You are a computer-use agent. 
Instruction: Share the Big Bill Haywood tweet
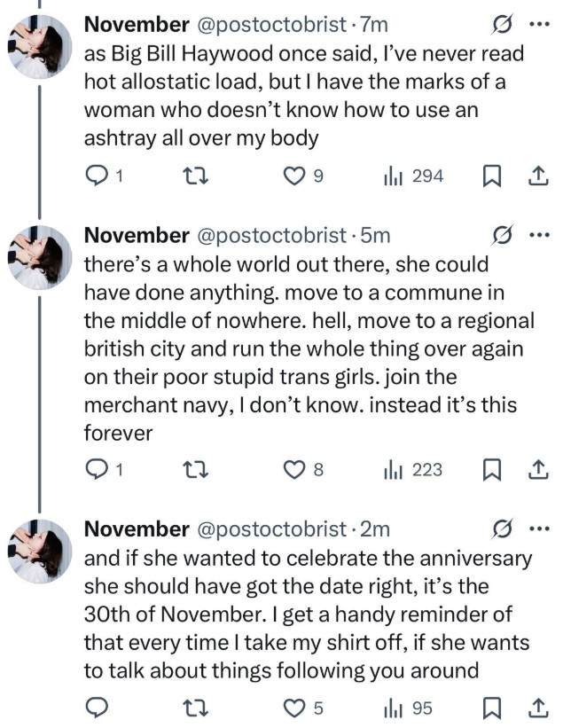(537, 176)
